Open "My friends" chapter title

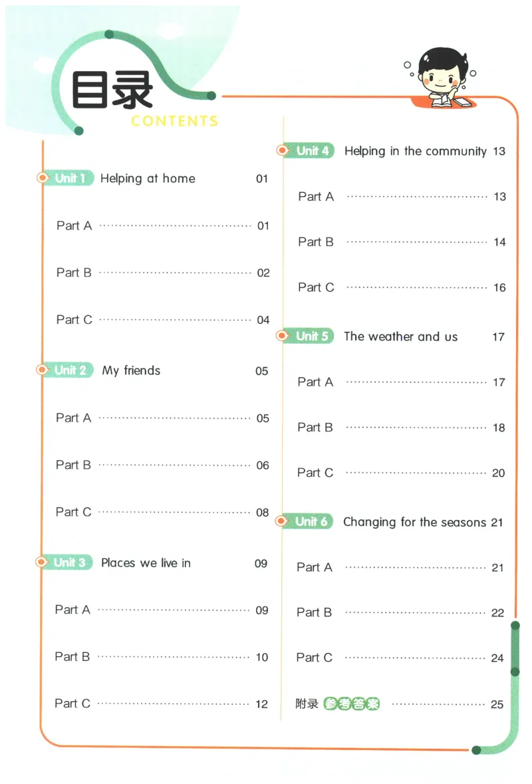[x=131, y=370]
